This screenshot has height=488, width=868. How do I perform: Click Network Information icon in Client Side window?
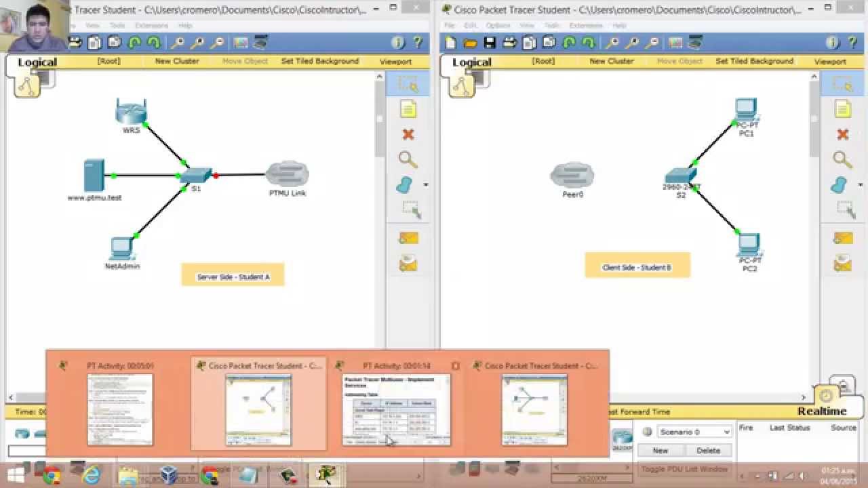click(832, 43)
